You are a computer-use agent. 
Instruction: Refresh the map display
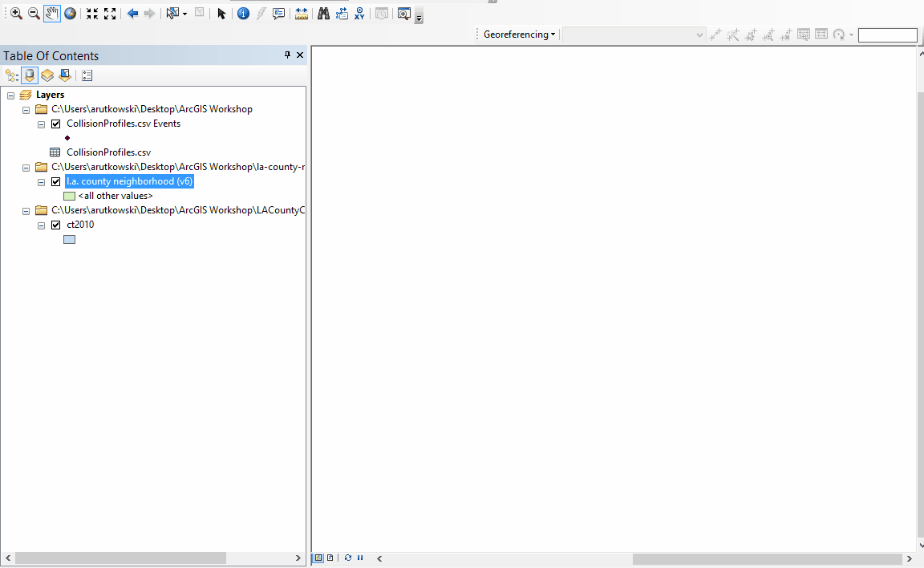pos(347,558)
